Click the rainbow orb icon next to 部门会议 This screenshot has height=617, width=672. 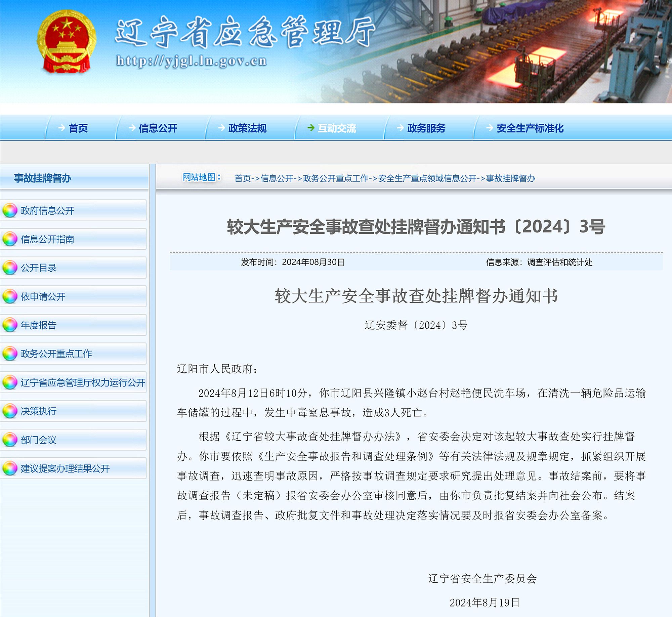[10, 440]
